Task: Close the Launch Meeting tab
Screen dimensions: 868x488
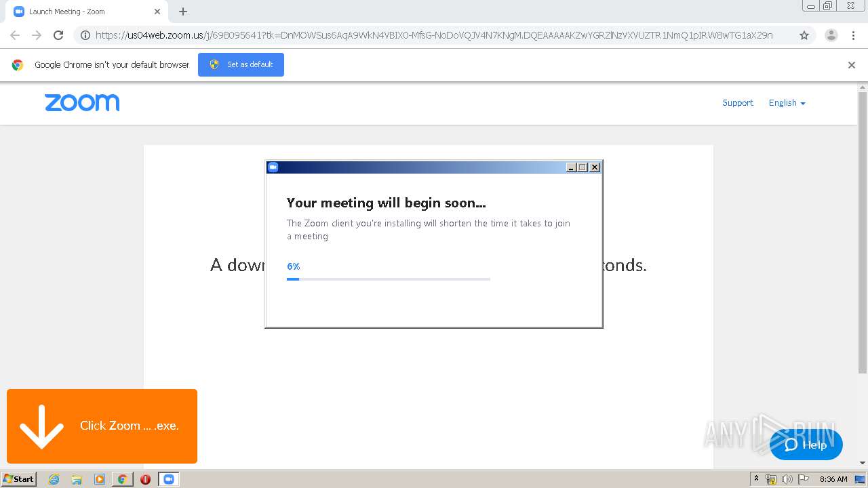Action: coord(157,12)
